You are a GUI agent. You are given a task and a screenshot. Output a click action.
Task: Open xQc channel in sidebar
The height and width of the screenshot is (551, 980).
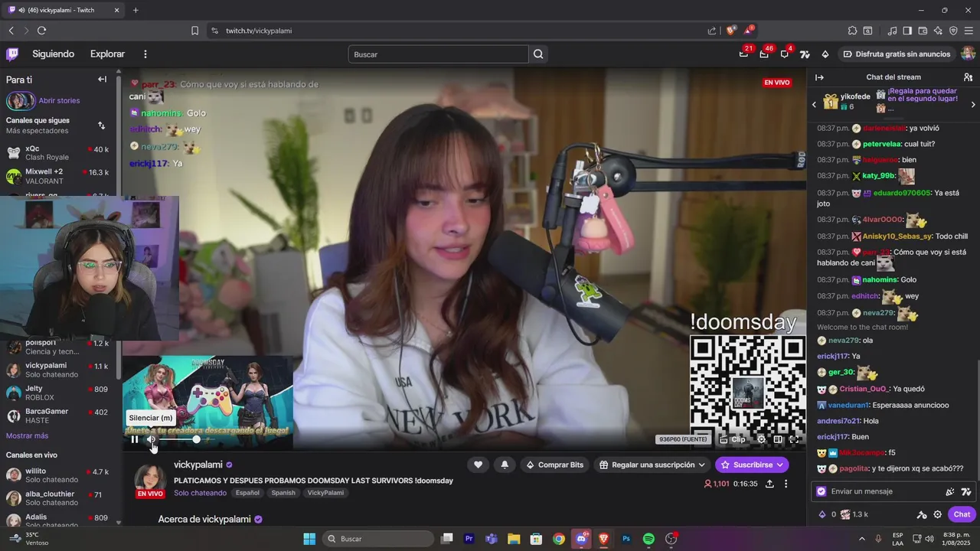click(57, 153)
